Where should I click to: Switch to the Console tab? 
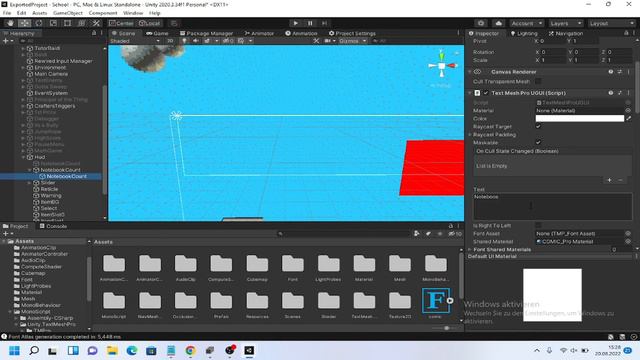(53, 226)
